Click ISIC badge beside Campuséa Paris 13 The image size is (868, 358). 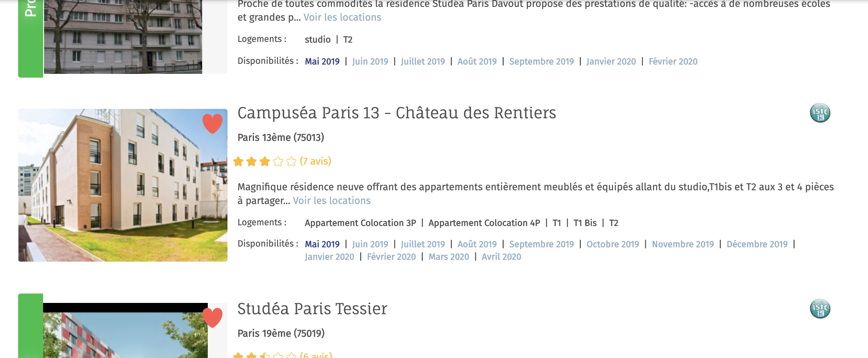click(x=820, y=113)
